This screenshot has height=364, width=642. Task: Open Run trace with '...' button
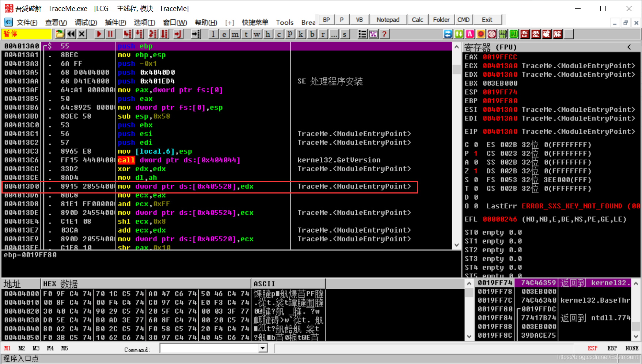coord(334,34)
